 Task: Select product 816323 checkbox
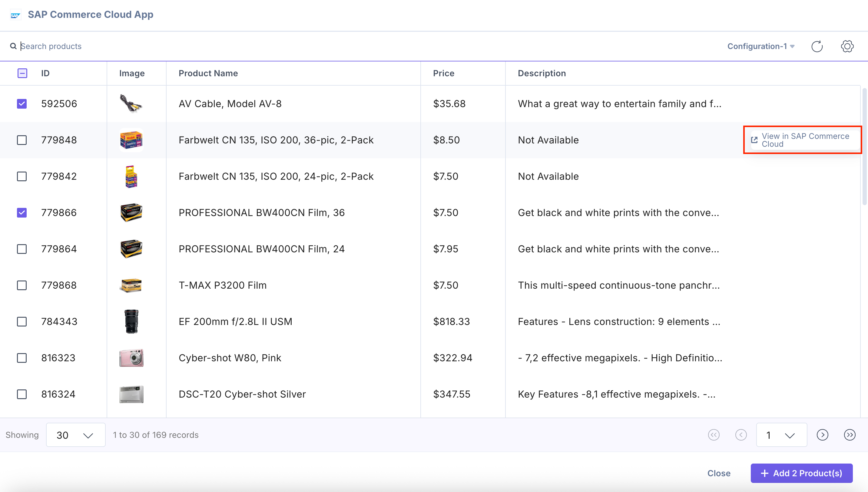[22, 358]
